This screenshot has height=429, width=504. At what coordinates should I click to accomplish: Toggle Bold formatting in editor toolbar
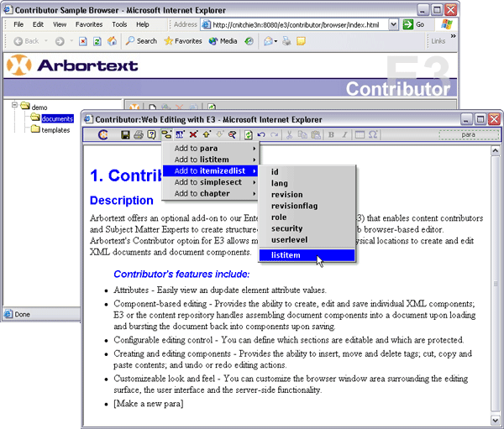(x=331, y=134)
